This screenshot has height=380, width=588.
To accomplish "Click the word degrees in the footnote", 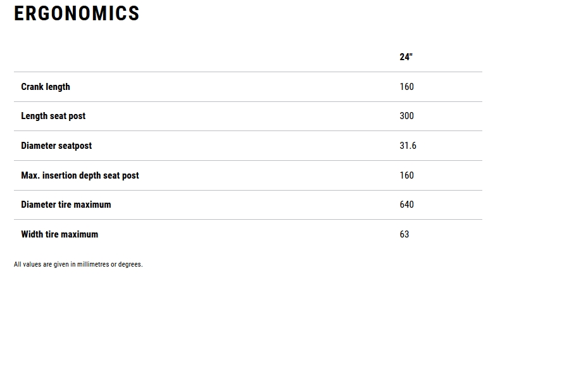I will [130, 265].
